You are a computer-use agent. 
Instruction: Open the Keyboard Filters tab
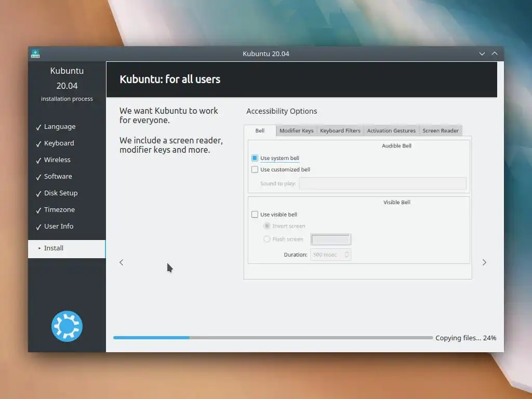coord(340,130)
